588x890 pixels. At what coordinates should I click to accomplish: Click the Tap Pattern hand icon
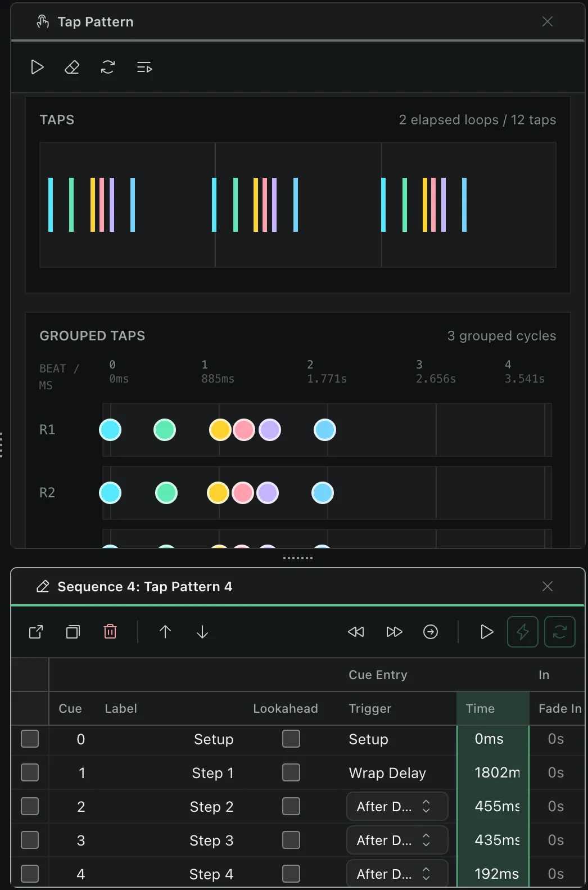pos(43,21)
